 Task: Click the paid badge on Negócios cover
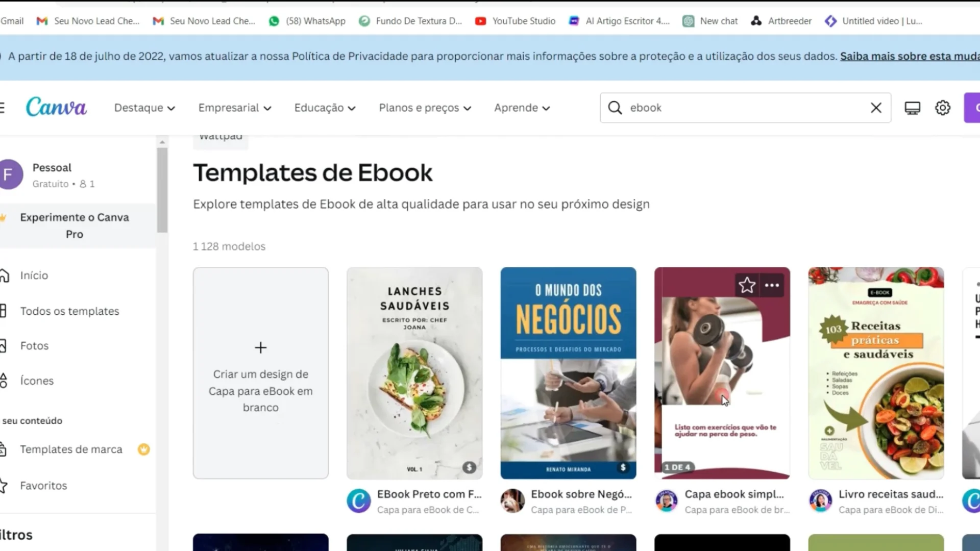pos(623,467)
